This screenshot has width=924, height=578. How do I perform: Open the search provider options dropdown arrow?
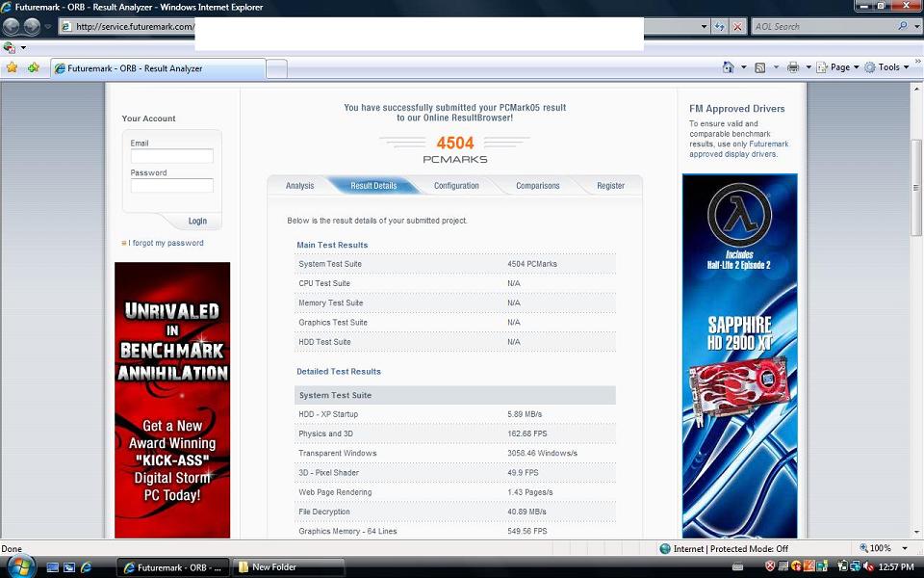coord(916,27)
